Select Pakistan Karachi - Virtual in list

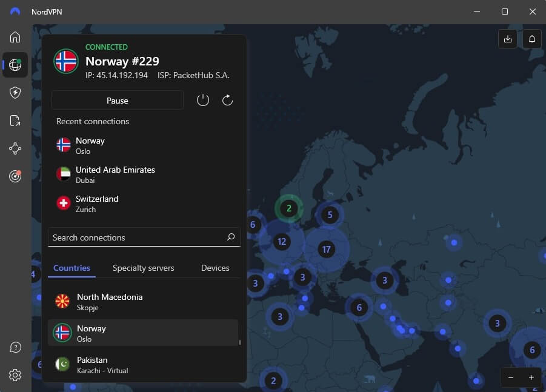(x=143, y=365)
